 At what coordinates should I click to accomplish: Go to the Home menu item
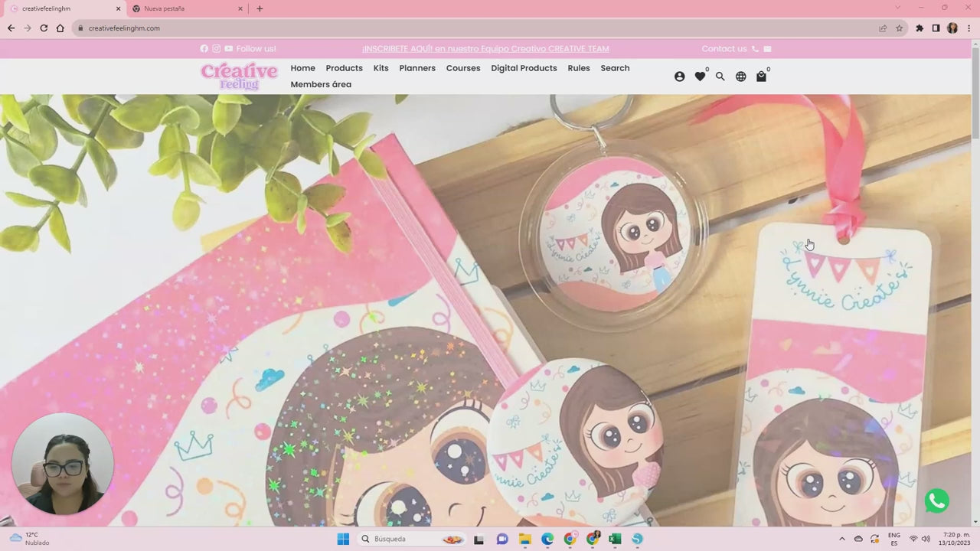pos(302,68)
